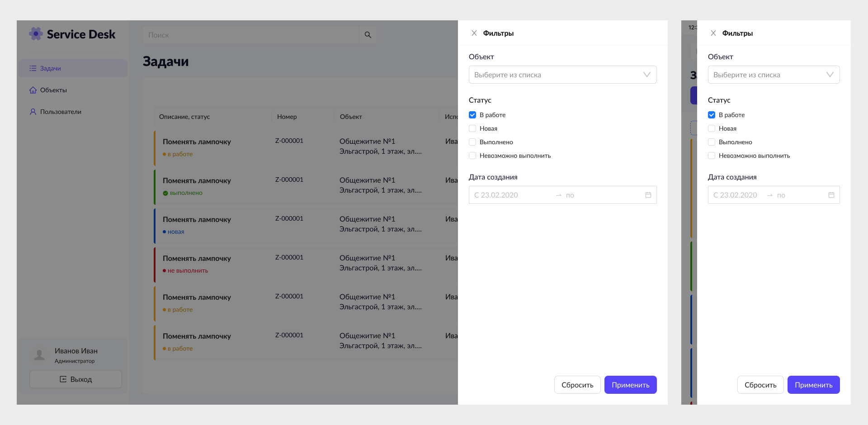Expand the mobile Объект dropdown list
This screenshot has height=425, width=868.
[774, 75]
